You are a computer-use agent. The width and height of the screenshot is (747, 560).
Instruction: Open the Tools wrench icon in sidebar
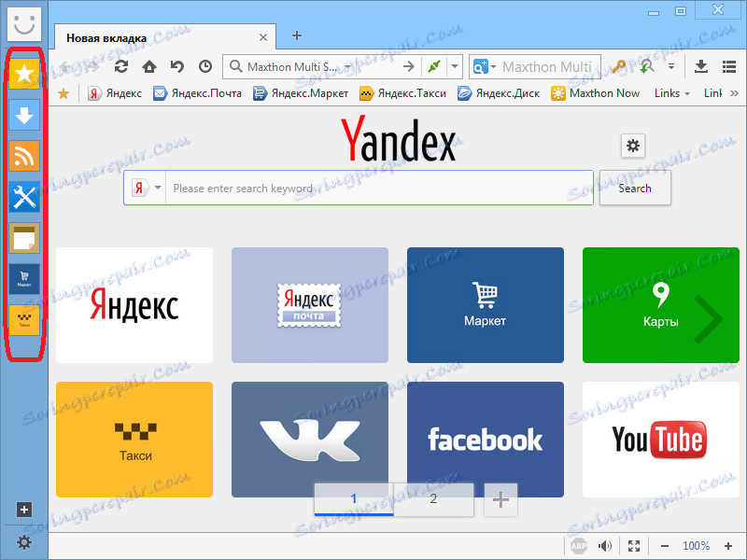(24, 197)
